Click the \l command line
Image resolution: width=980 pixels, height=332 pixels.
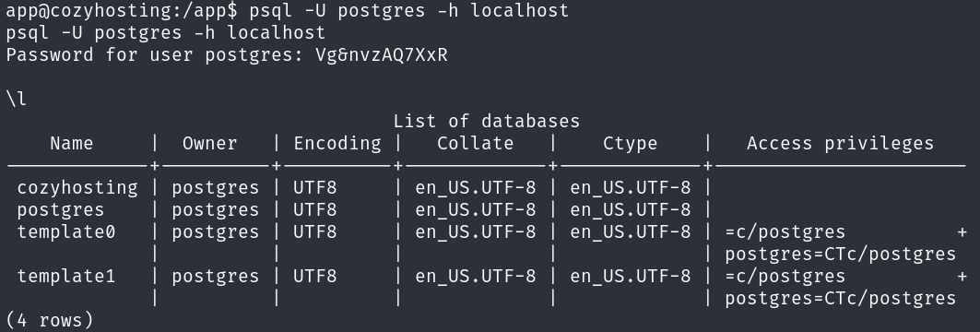coord(17,100)
